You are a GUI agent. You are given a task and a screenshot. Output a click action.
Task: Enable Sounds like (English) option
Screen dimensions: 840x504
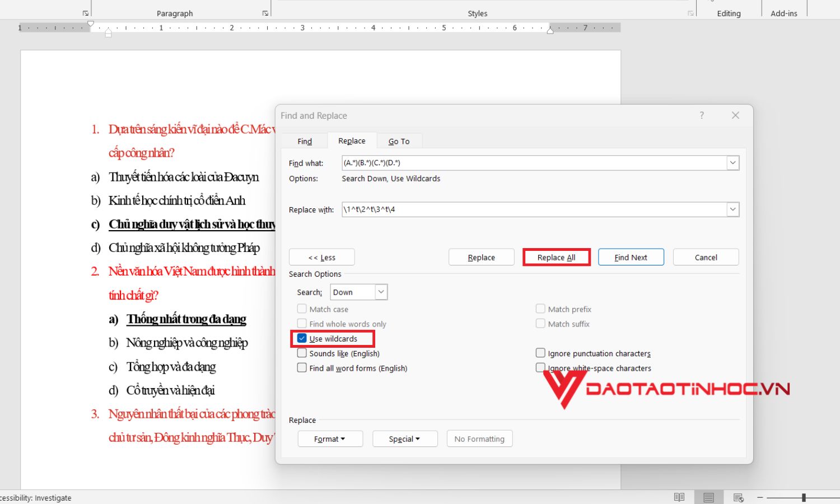(302, 353)
